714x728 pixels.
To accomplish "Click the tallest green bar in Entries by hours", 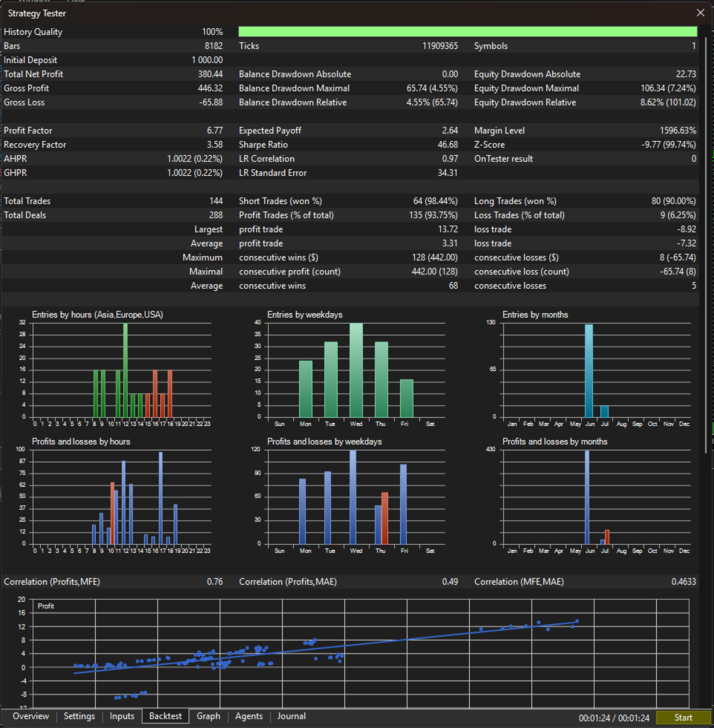I will click(x=125, y=370).
